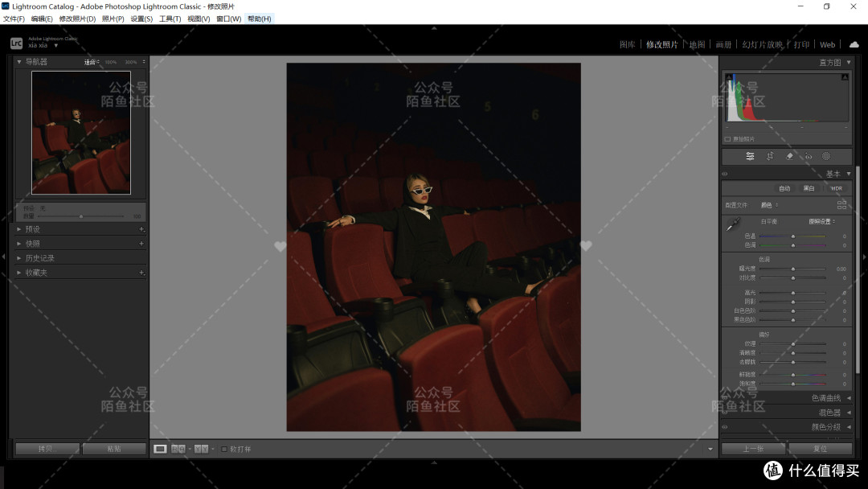Switch to the 幻灯片放映 module
The height and width of the screenshot is (489, 868).
[x=762, y=44]
